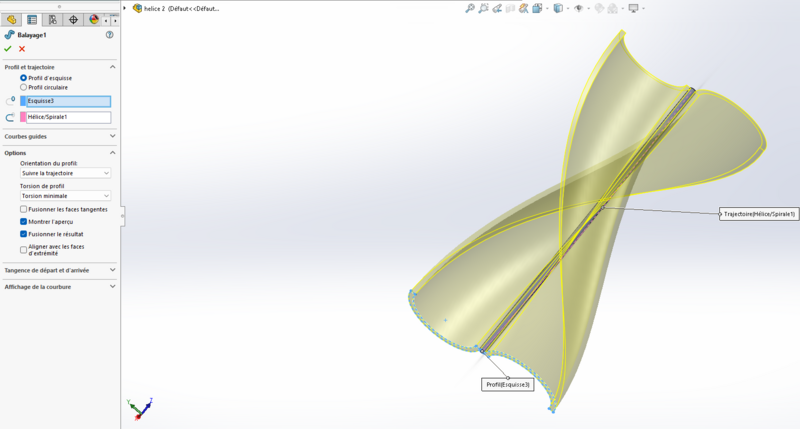
Task: Click the Hélice/Spirale1 path selection box
Action: 68,117
